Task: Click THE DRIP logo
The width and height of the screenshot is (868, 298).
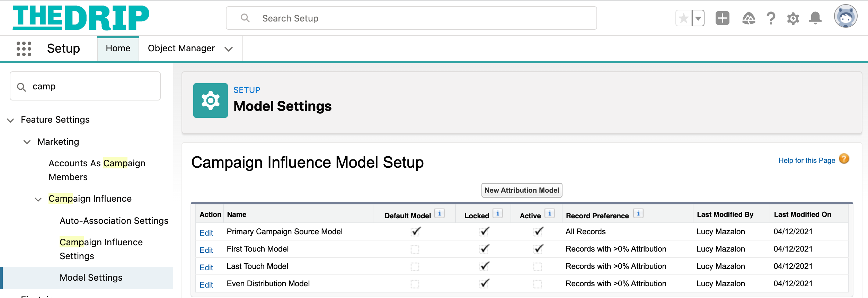Action: [81, 18]
